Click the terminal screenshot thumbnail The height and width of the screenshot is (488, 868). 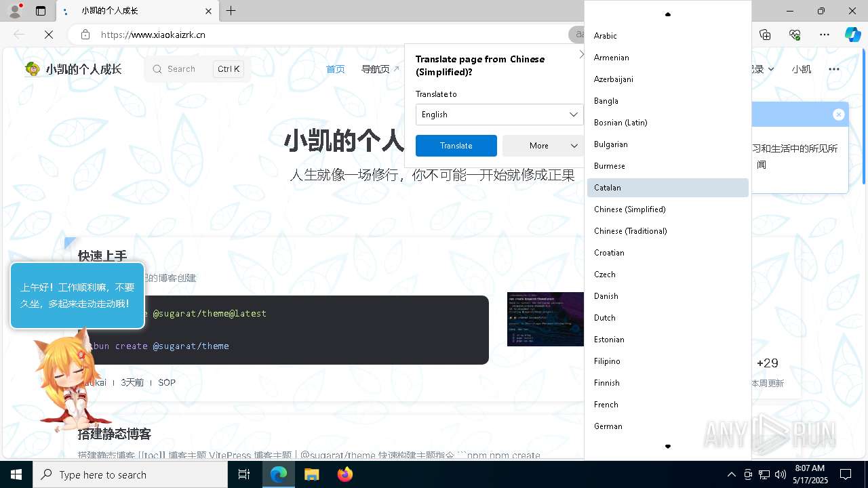pos(545,319)
